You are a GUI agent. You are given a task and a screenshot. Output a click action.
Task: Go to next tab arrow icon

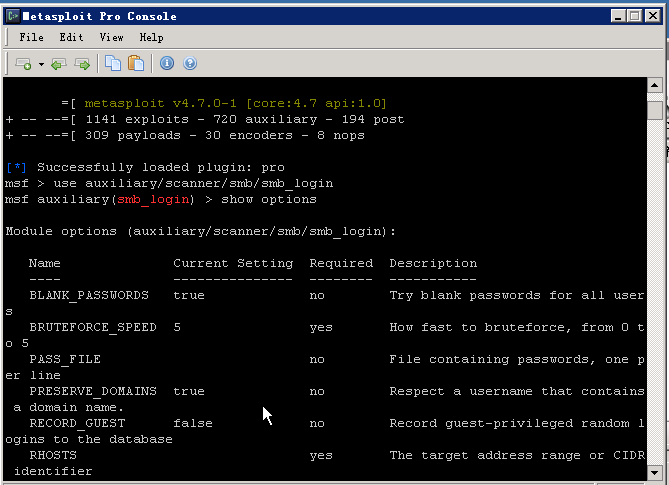click(x=82, y=64)
